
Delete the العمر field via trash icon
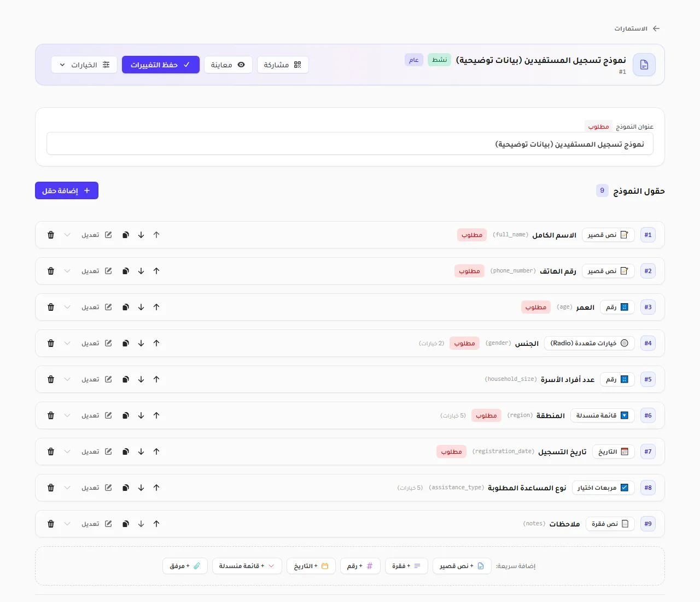51,307
